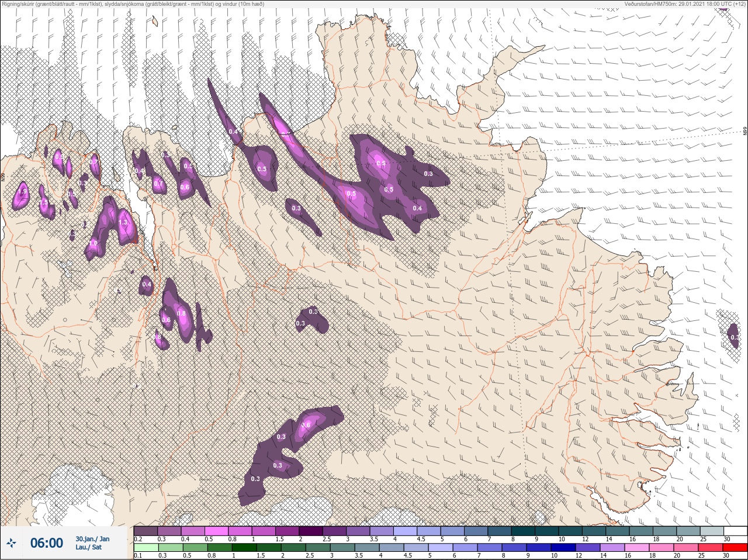The width and height of the screenshot is (748, 560).
Task: Click the N99 label on the left map edge
Action: click(3, 176)
